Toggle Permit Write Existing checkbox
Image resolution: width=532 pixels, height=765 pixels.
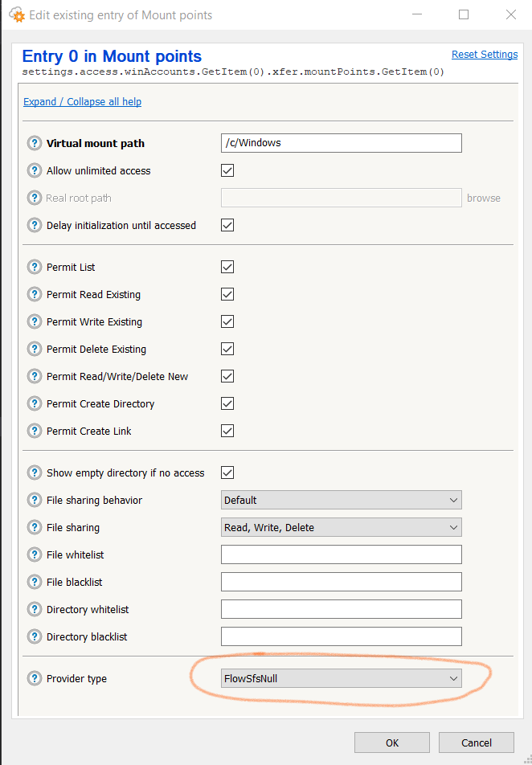pos(227,321)
